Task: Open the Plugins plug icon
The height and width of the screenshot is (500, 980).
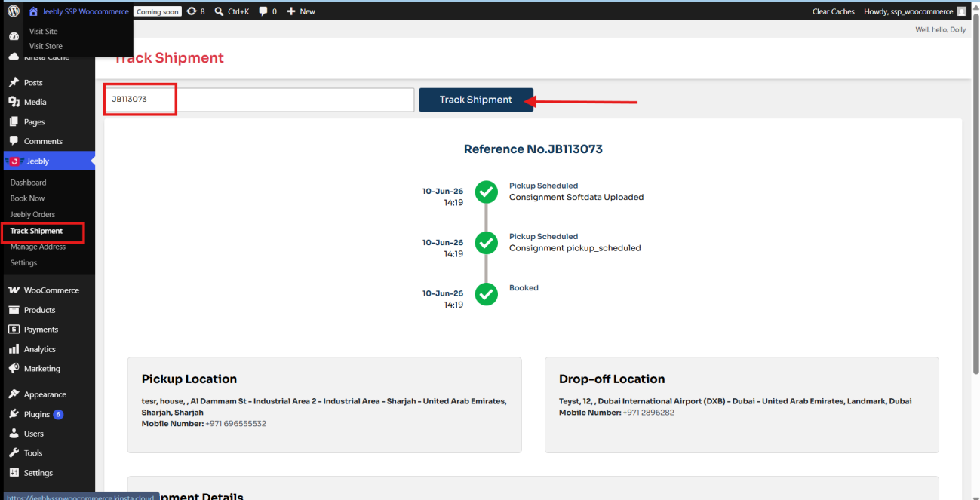Action: point(14,414)
